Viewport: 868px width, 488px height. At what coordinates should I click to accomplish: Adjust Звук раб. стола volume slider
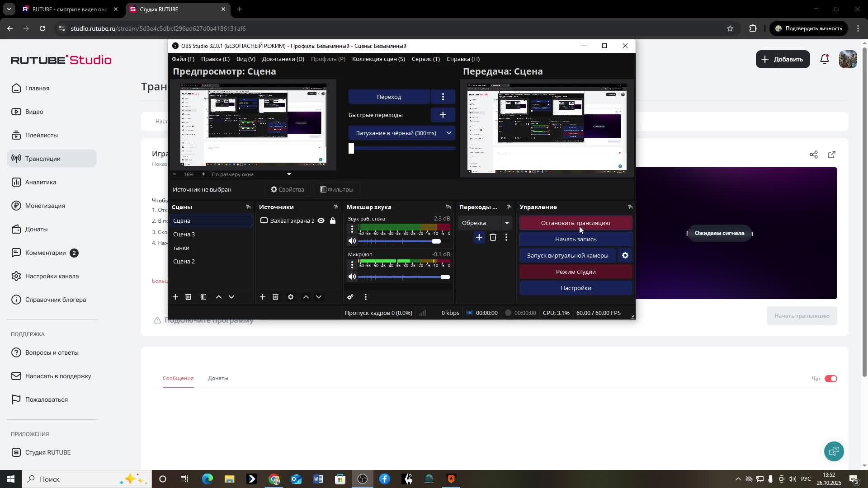pyautogui.click(x=436, y=241)
